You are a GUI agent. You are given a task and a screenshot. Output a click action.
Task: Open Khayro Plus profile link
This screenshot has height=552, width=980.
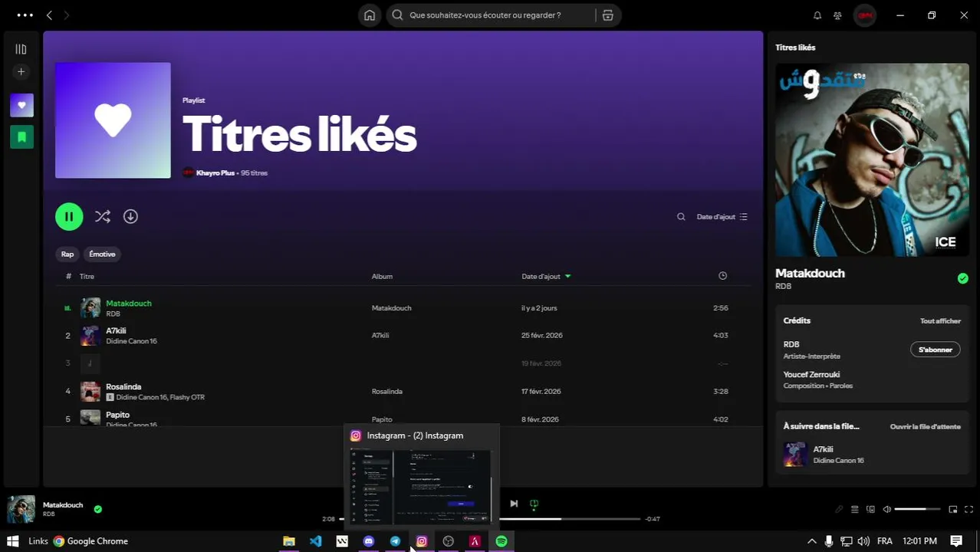(215, 173)
